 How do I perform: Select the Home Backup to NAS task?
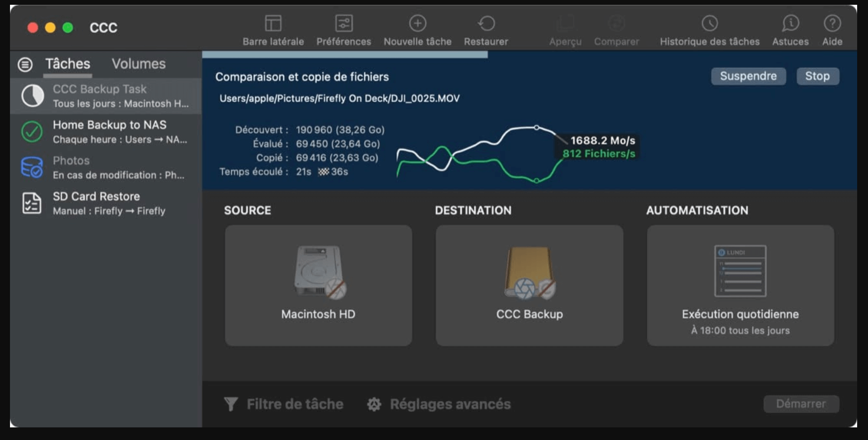click(109, 131)
